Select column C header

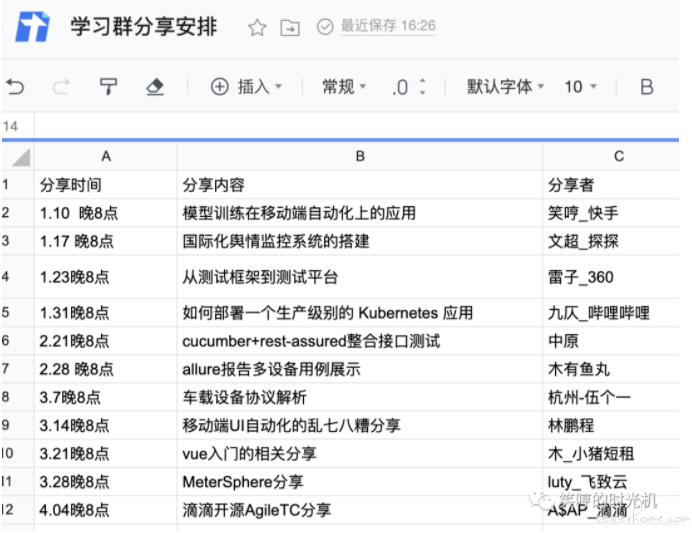click(x=611, y=156)
